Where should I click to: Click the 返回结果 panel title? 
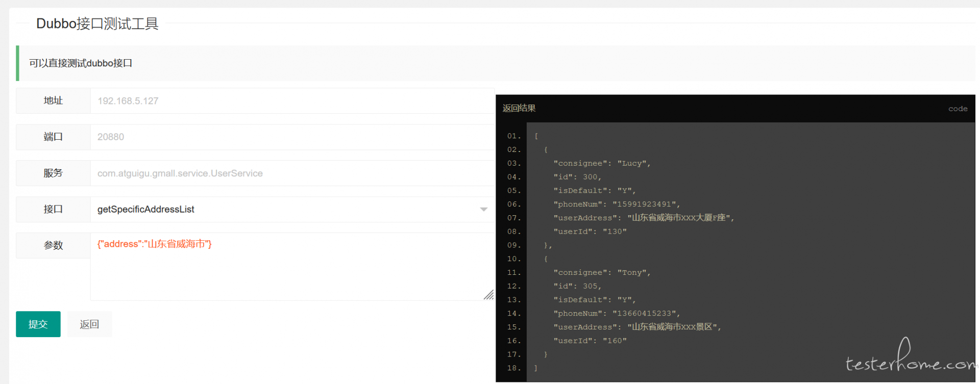coord(519,108)
